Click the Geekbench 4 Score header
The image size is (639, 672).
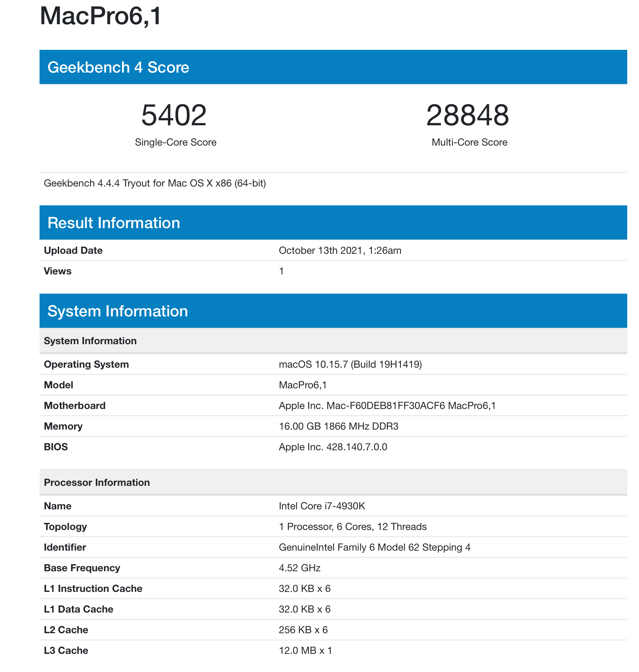tap(118, 67)
